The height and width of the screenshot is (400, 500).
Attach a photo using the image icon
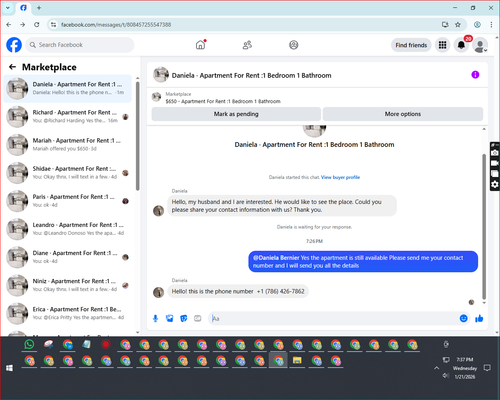coord(169,319)
